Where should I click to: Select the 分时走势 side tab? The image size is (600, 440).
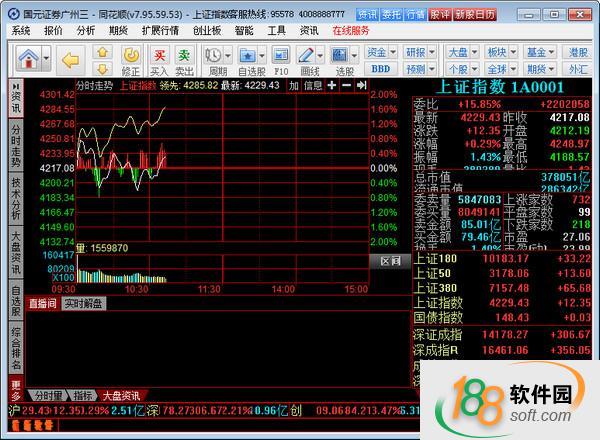coord(16,146)
